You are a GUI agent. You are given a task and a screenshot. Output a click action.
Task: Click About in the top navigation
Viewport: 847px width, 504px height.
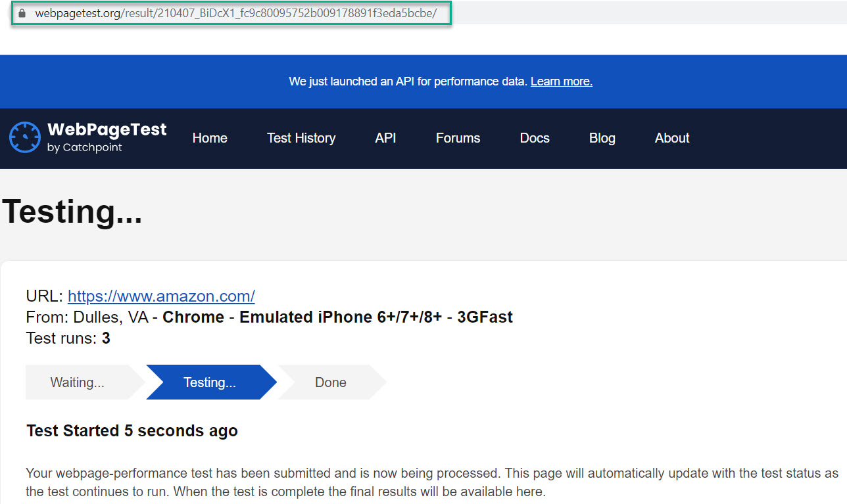(672, 138)
